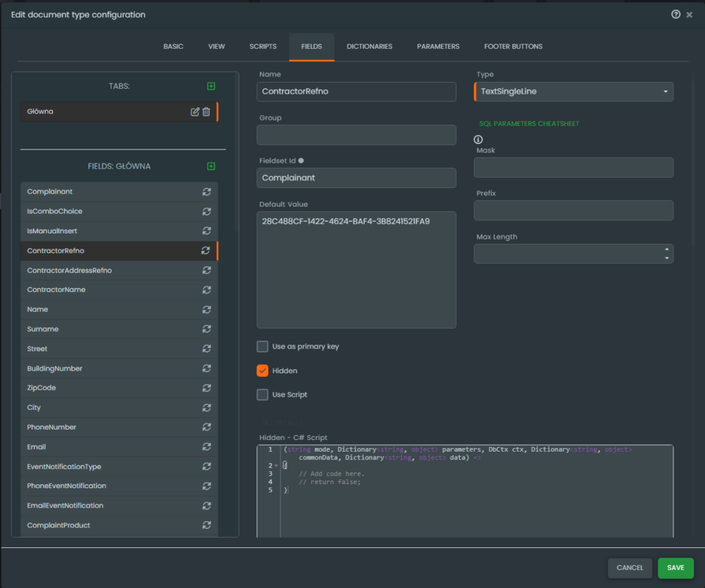Enable the Use Script checkbox

262,395
